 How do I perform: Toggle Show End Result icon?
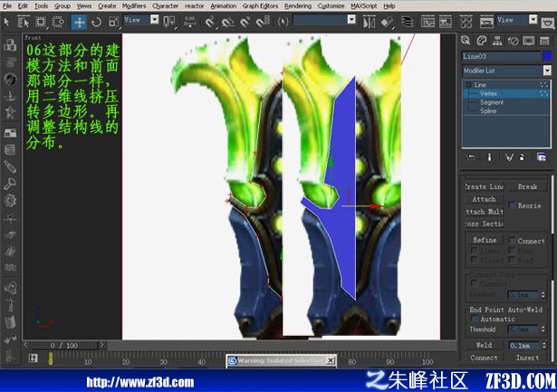489,157
